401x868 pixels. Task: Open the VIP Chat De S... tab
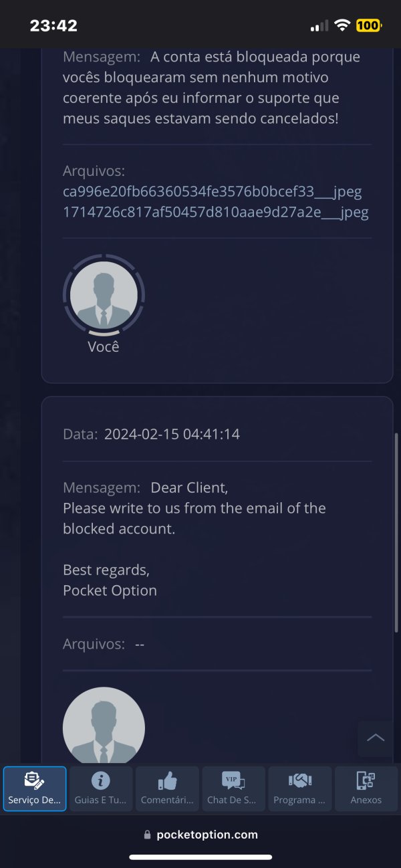[x=233, y=788]
